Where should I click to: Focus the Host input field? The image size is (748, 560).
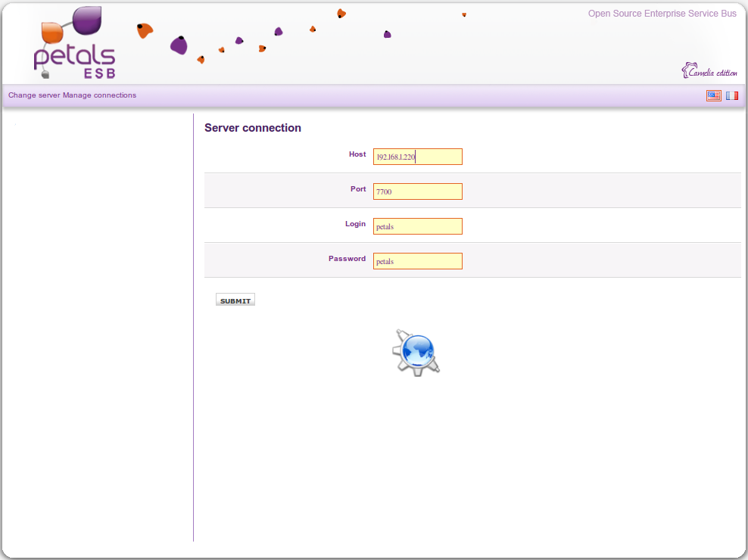click(417, 157)
